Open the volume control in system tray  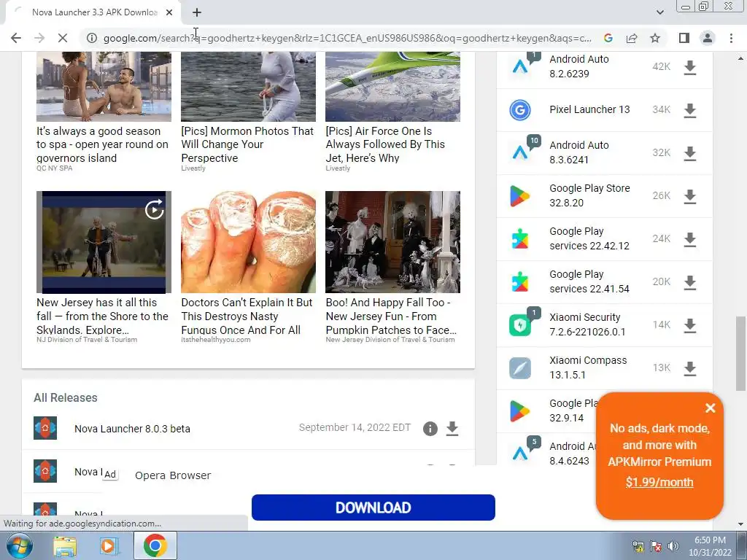[673, 546]
